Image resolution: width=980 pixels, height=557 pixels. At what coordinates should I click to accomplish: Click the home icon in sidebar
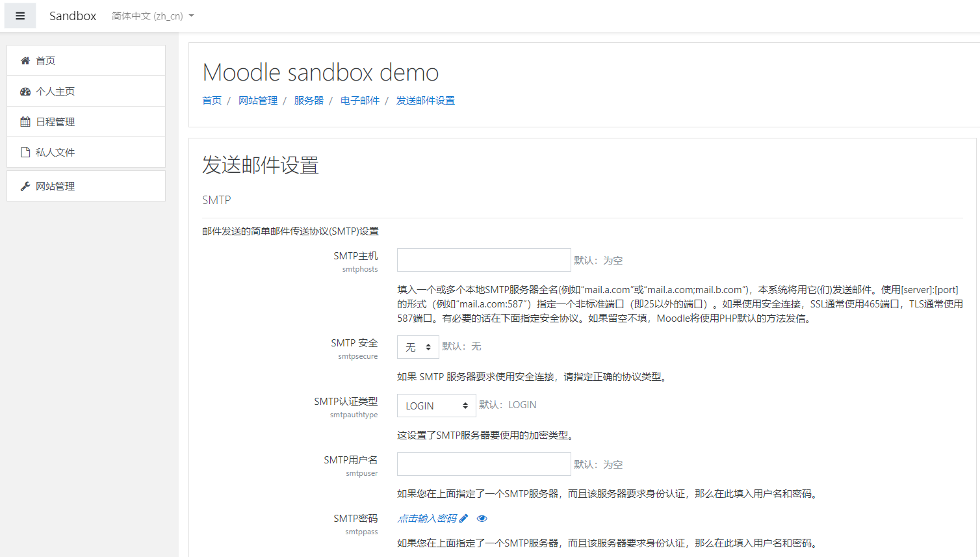tap(25, 60)
